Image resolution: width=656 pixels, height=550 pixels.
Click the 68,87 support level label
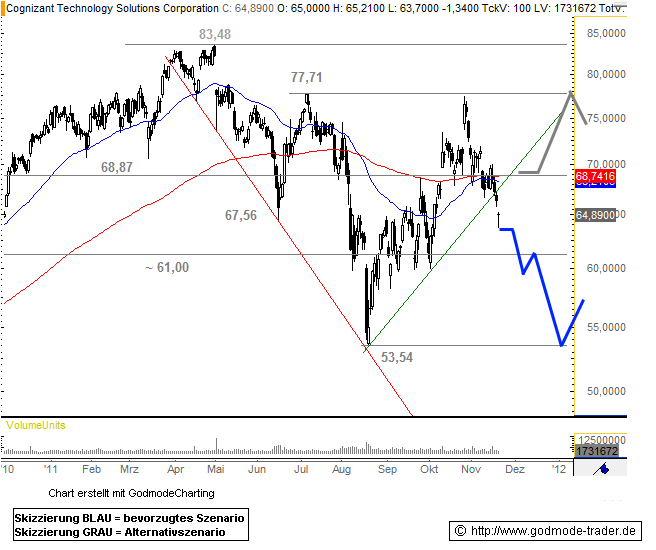click(117, 168)
